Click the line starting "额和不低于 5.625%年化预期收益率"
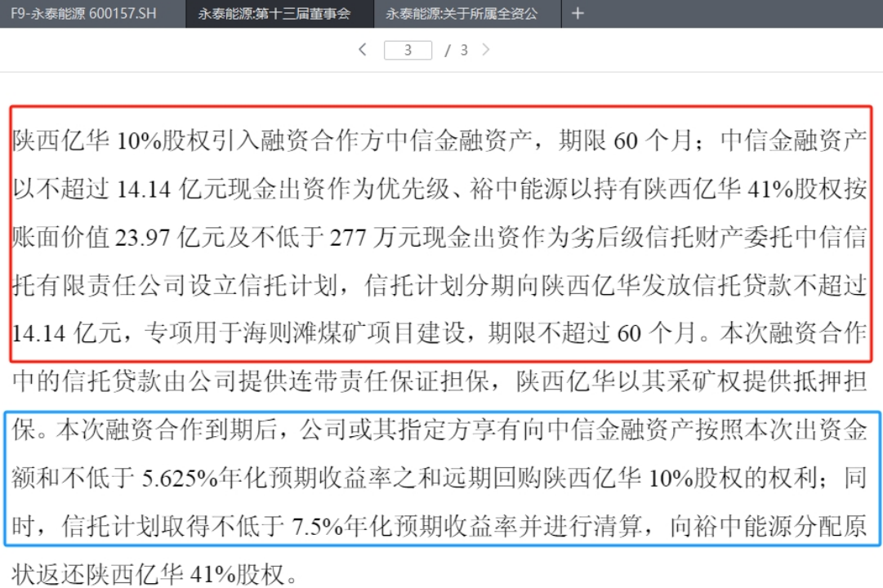Image resolution: width=883 pixels, height=588 pixels. coord(439,479)
